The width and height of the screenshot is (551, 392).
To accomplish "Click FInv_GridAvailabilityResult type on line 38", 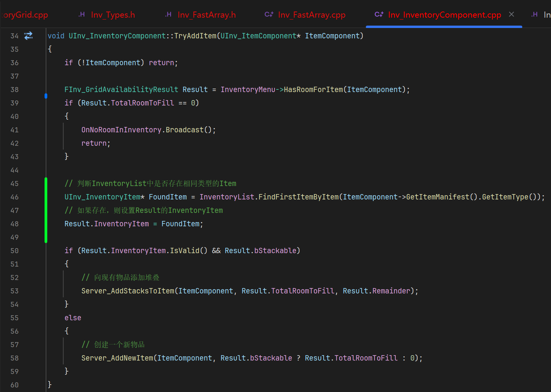I will point(121,89).
